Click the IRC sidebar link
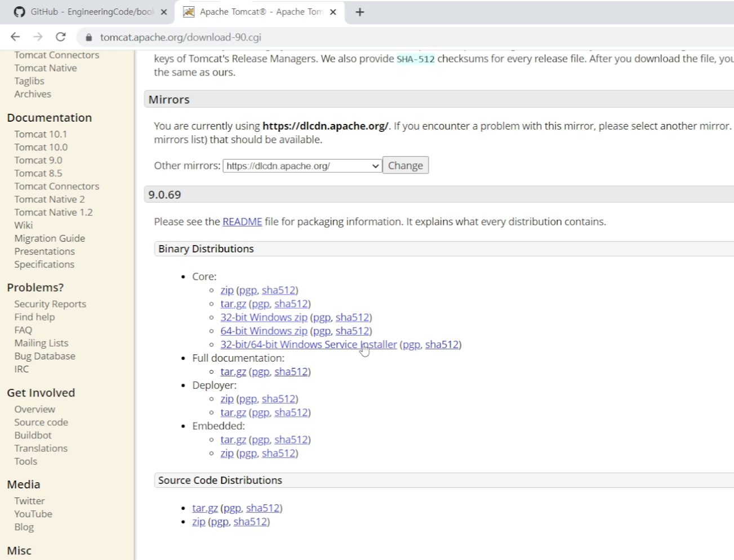Image resolution: width=734 pixels, height=560 pixels. 21,369
